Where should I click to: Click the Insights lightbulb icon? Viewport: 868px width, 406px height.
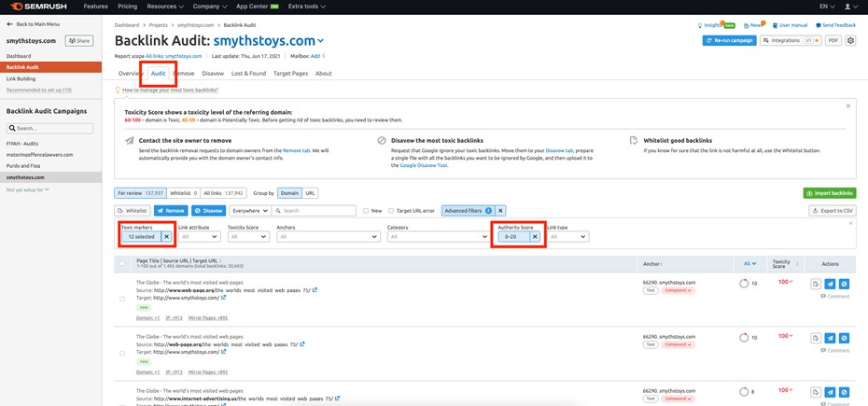click(700, 25)
